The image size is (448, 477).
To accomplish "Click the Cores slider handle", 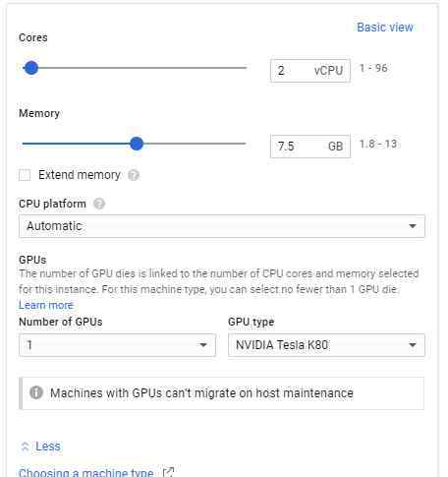I will pyautogui.click(x=31, y=68).
